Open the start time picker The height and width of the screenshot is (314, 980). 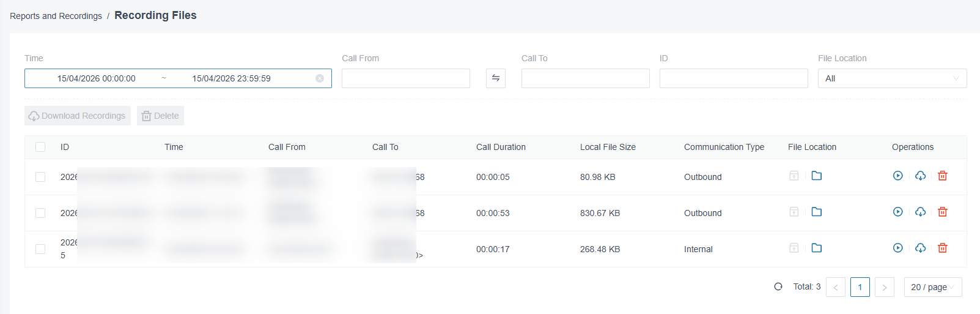[x=97, y=78]
